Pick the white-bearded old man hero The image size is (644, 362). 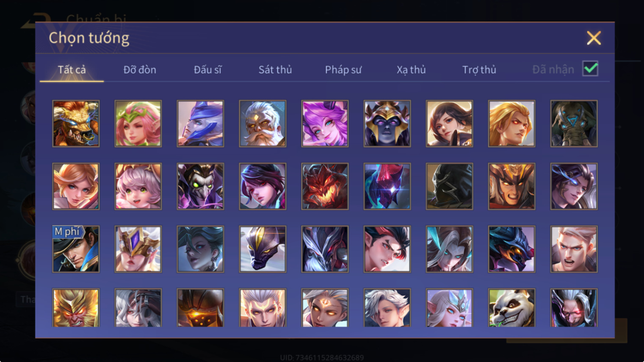tap(263, 124)
